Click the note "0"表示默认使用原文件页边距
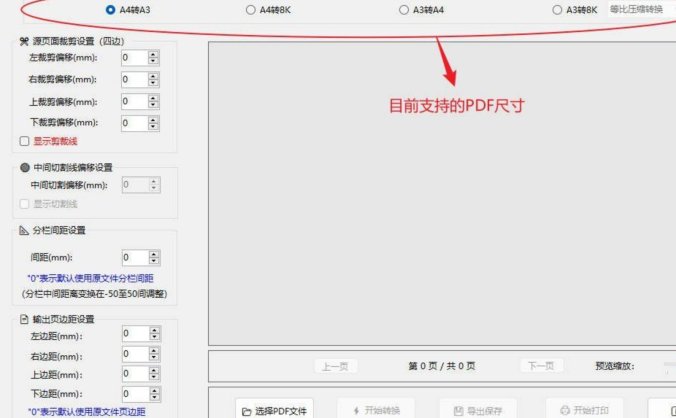This screenshot has height=418, width=676. click(x=87, y=412)
